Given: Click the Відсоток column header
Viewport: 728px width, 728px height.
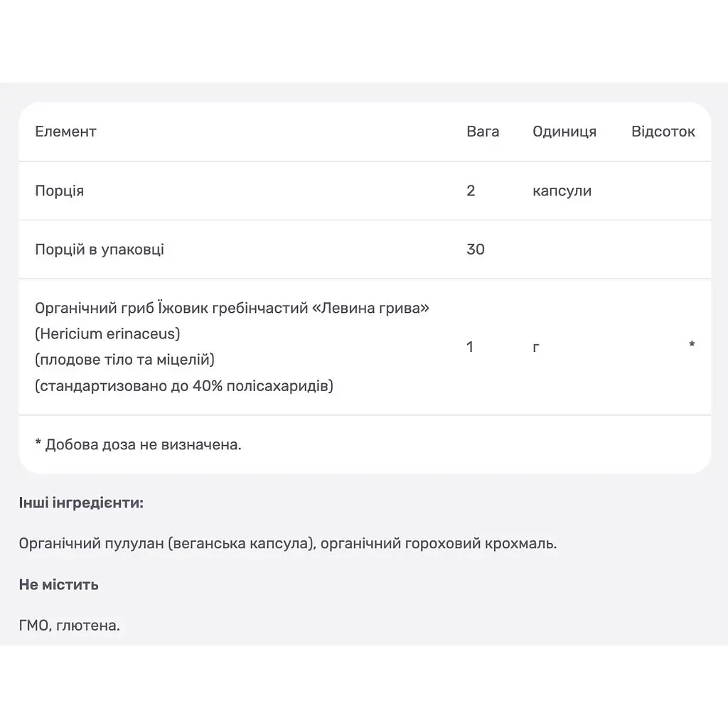Looking at the screenshot, I should [663, 132].
